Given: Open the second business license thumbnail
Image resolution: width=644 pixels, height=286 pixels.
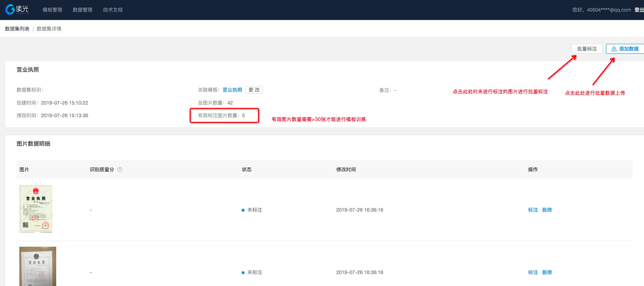Looking at the screenshot, I should coord(38,266).
